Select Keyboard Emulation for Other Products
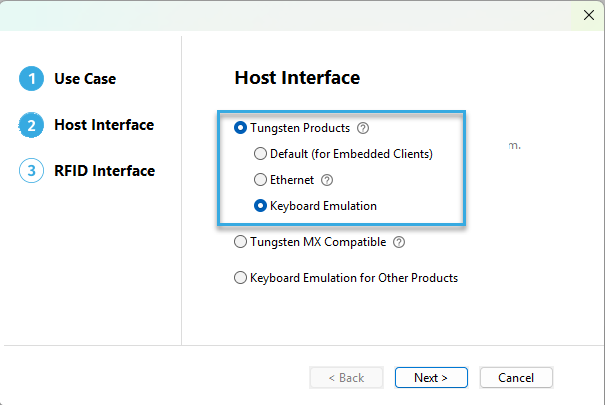The image size is (605, 405). pyautogui.click(x=240, y=278)
